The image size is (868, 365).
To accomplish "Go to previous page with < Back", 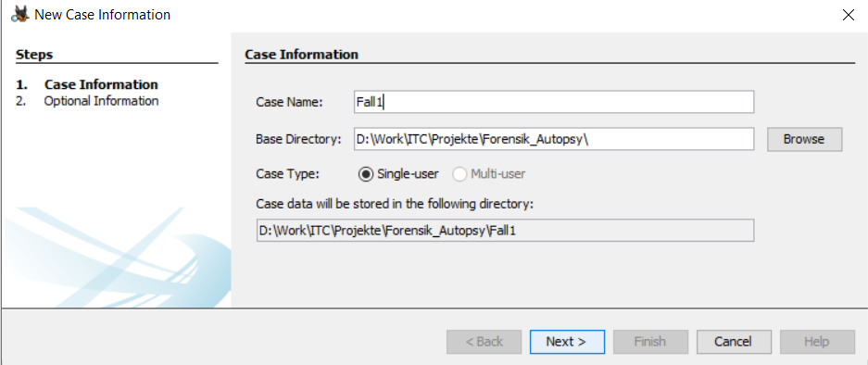I will point(484,342).
